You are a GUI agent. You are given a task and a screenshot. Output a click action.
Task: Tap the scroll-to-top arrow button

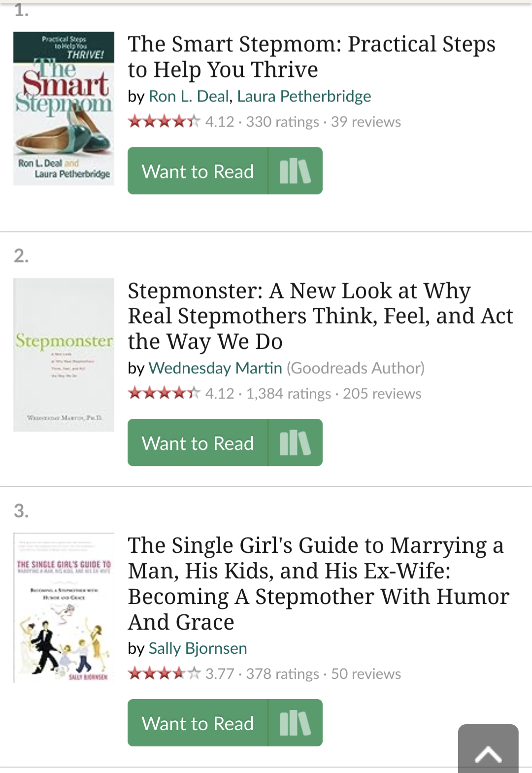pos(488,751)
